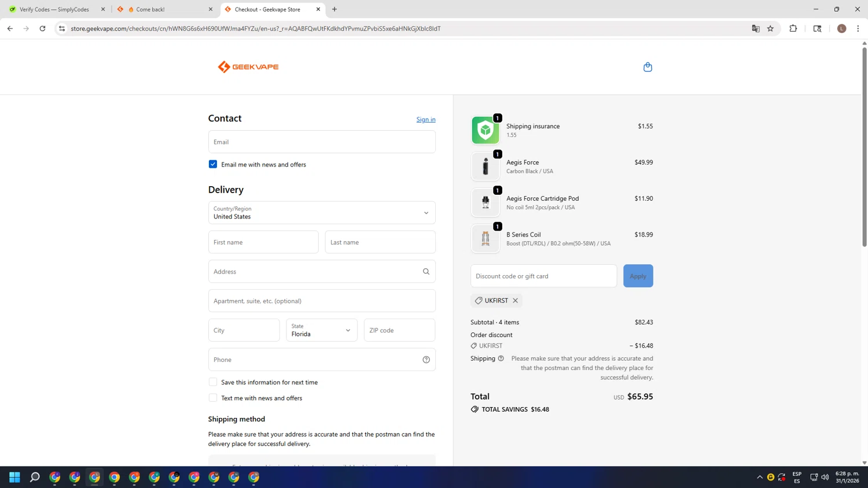
Task: Click the ESP language indicator
Action: (x=797, y=477)
